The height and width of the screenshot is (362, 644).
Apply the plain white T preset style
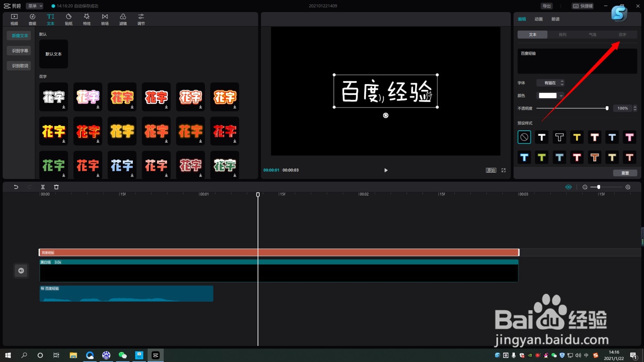point(542,137)
